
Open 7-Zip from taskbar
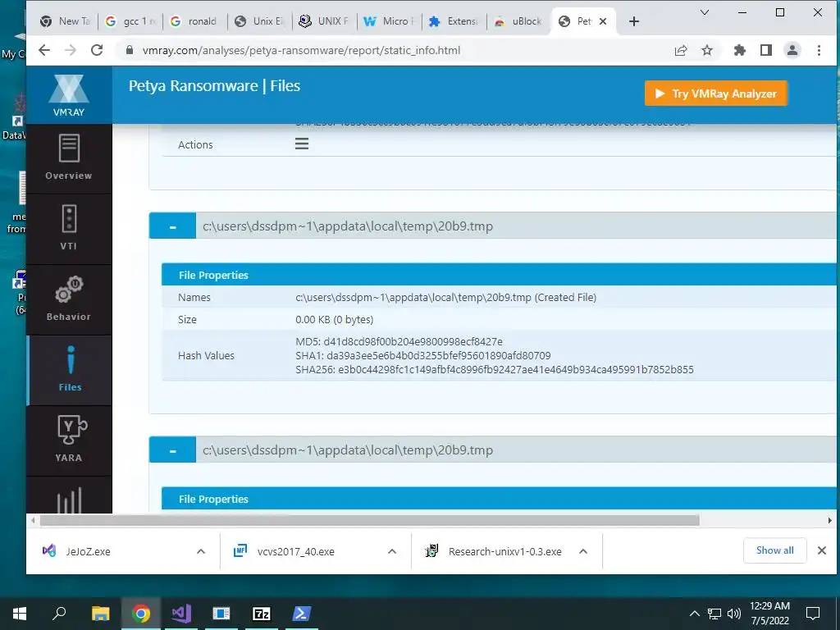[x=262, y=614]
